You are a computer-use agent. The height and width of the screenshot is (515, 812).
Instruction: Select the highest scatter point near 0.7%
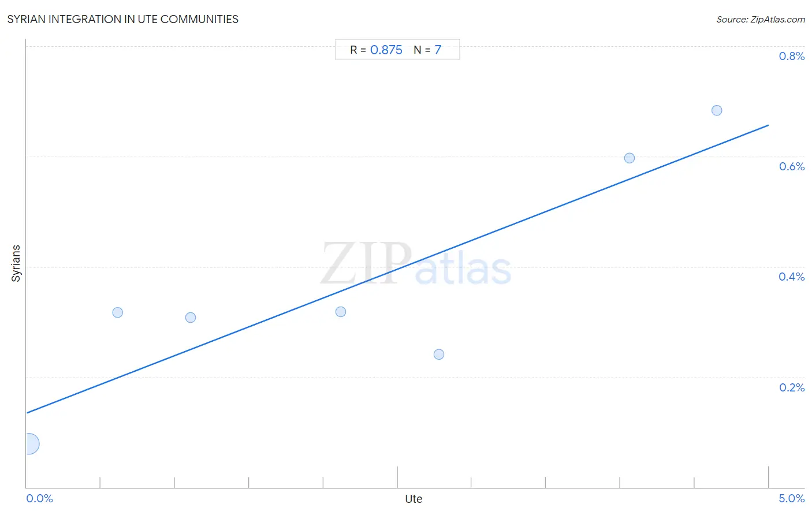(x=717, y=110)
